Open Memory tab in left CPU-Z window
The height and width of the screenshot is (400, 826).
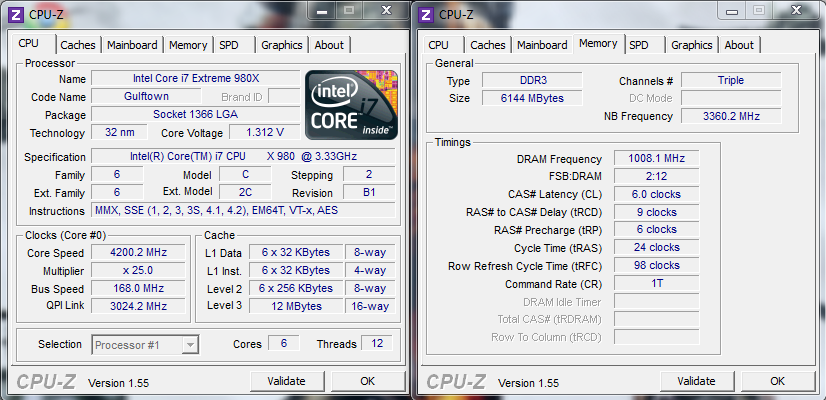pos(188,45)
